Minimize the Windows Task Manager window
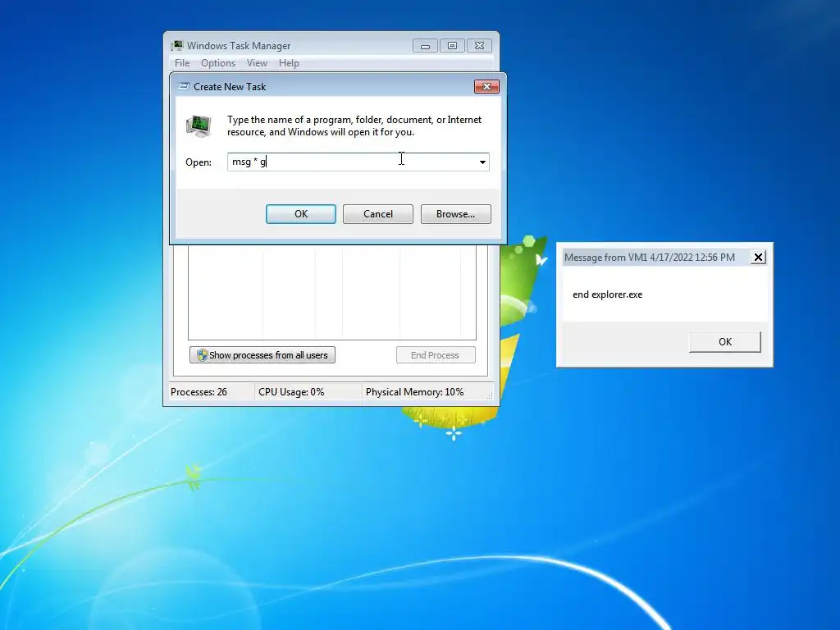 (x=426, y=46)
